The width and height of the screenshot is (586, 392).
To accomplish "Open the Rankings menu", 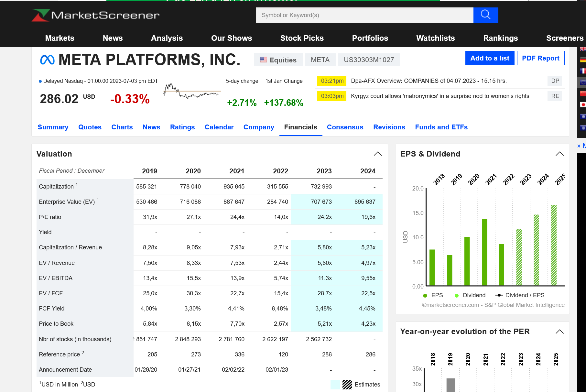I will point(501,38).
